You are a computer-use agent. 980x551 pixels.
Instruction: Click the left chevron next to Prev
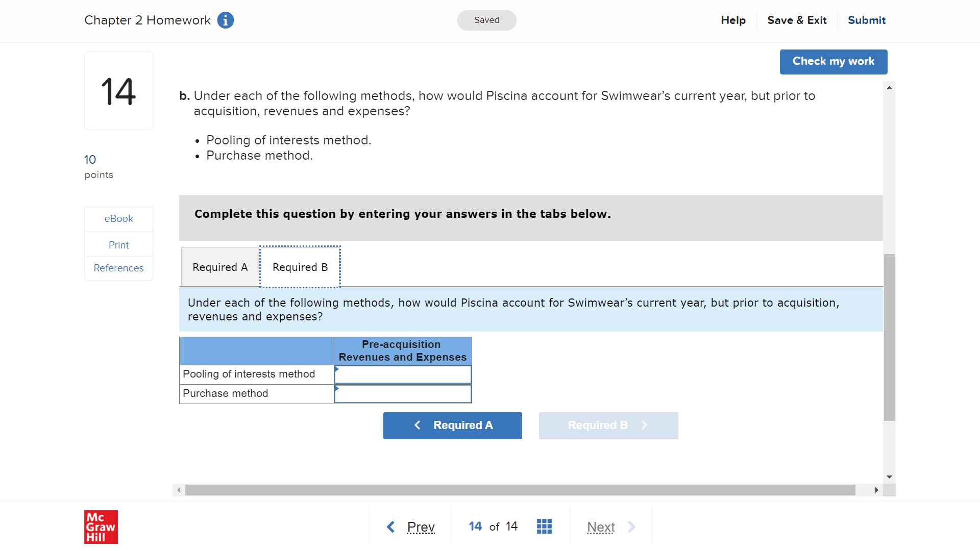(391, 527)
